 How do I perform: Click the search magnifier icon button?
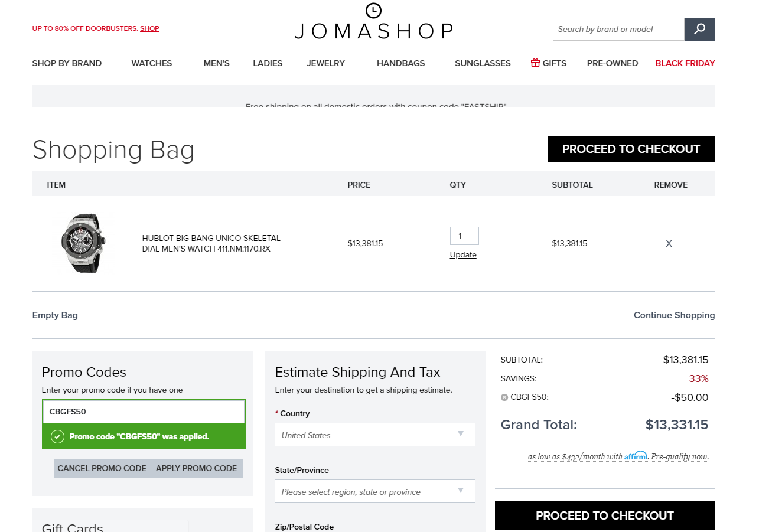pyautogui.click(x=699, y=29)
